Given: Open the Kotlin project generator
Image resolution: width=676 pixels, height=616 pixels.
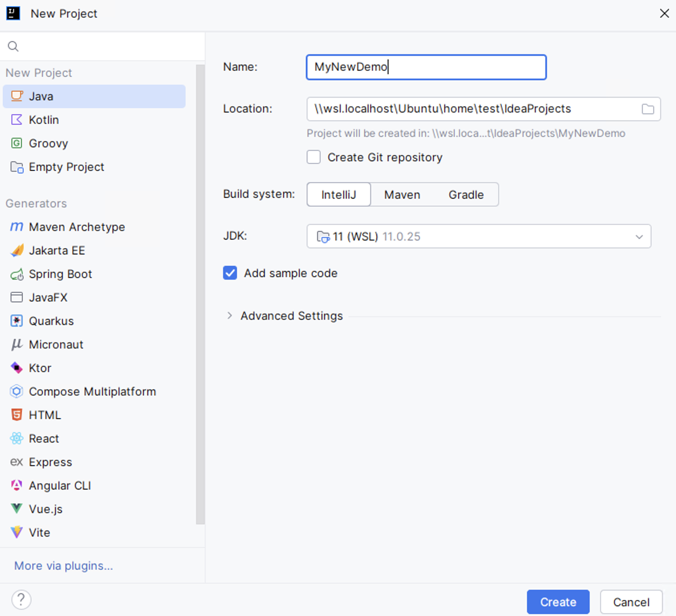Looking at the screenshot, I should click(44, 119).
